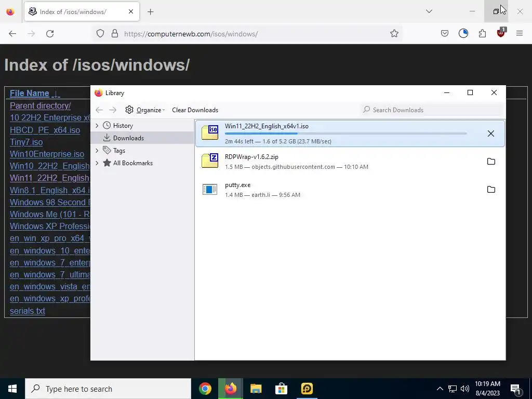Open a new Firefox tab
The image size is (532, 399).
point(151,12)
